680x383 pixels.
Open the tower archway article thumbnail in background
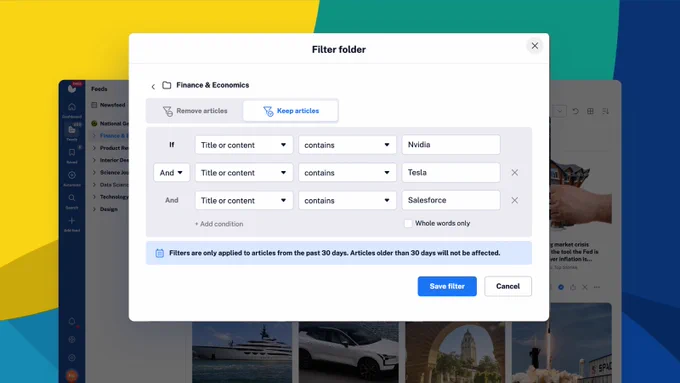(455, 352)
